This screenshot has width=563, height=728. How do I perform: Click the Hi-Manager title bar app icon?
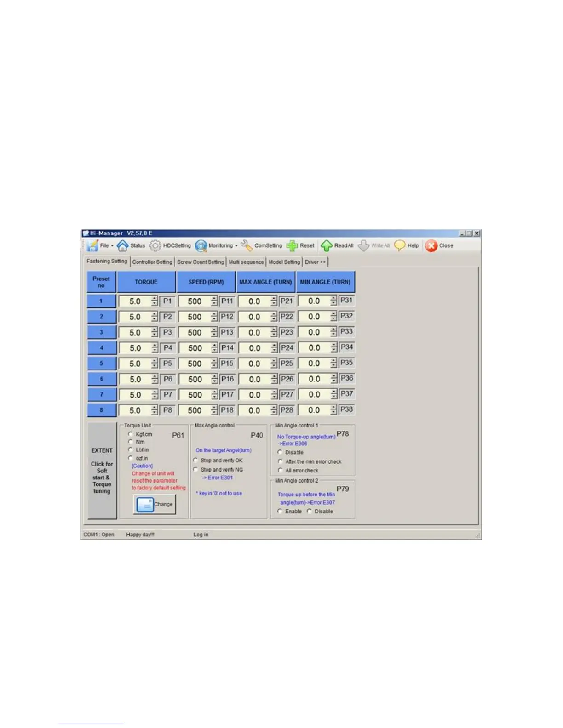tap(86, 233)
